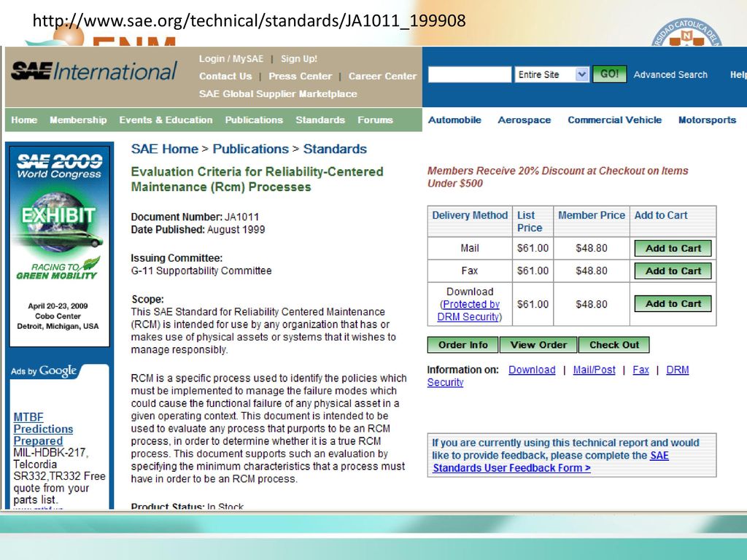Open Download information link

532,370
